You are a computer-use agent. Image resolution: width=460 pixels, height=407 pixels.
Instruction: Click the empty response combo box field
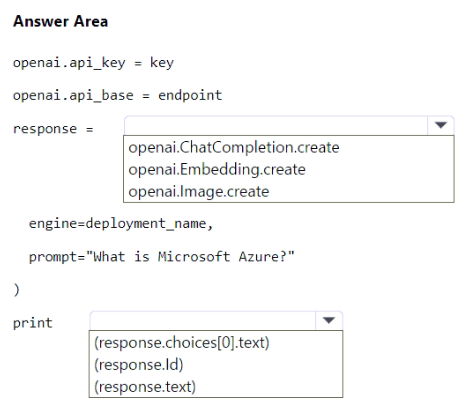pos(276,125)
